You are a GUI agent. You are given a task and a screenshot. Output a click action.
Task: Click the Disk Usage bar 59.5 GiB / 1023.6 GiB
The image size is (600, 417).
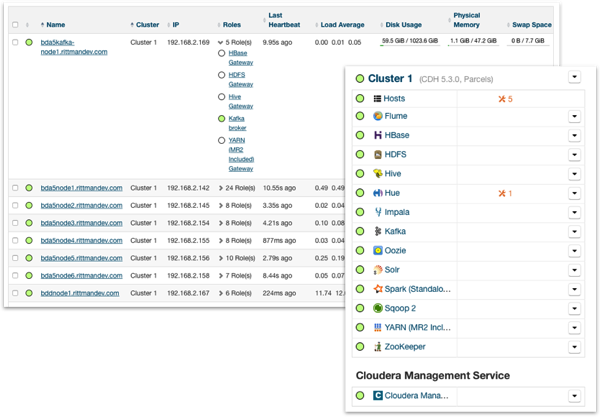point(410,42)
